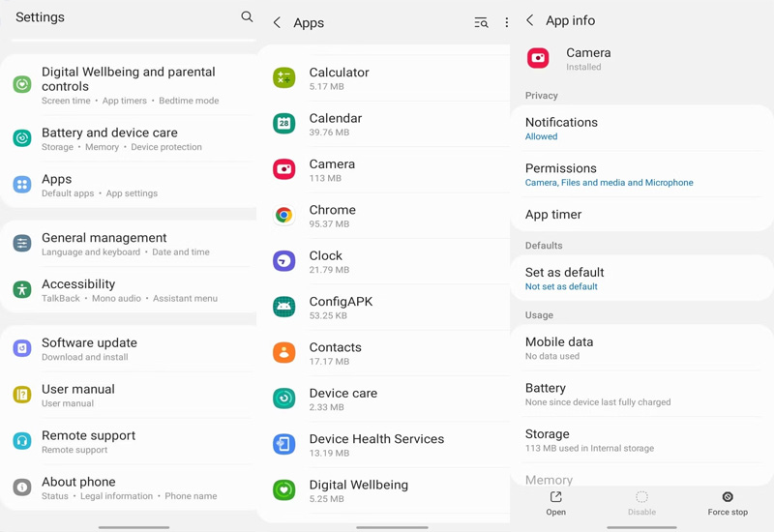The width and height of the screenshot is (774, 532).
Task: Open Remote support text
Action: (x=88, y=442)
